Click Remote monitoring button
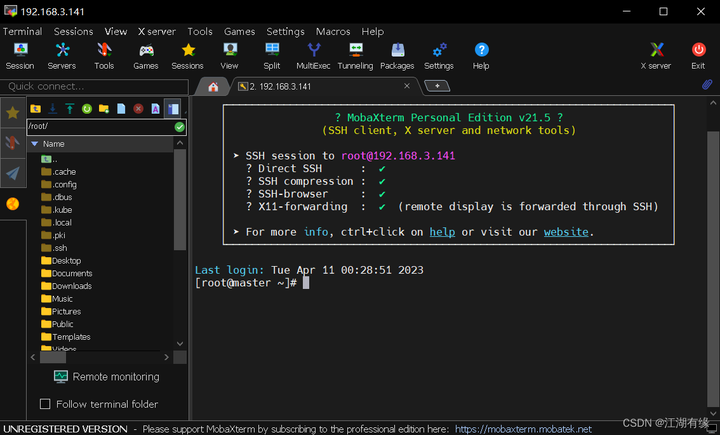This screenshot has height=435, width=720. (106, 377)
